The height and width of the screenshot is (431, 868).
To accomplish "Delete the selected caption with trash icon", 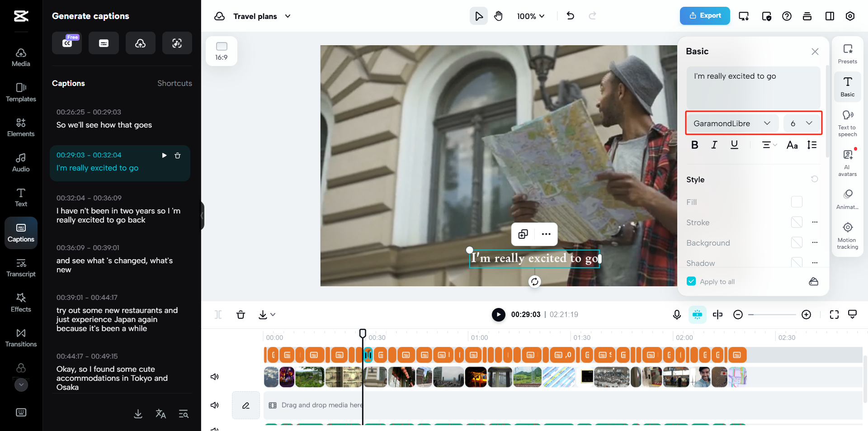I will tap(178, 156).
